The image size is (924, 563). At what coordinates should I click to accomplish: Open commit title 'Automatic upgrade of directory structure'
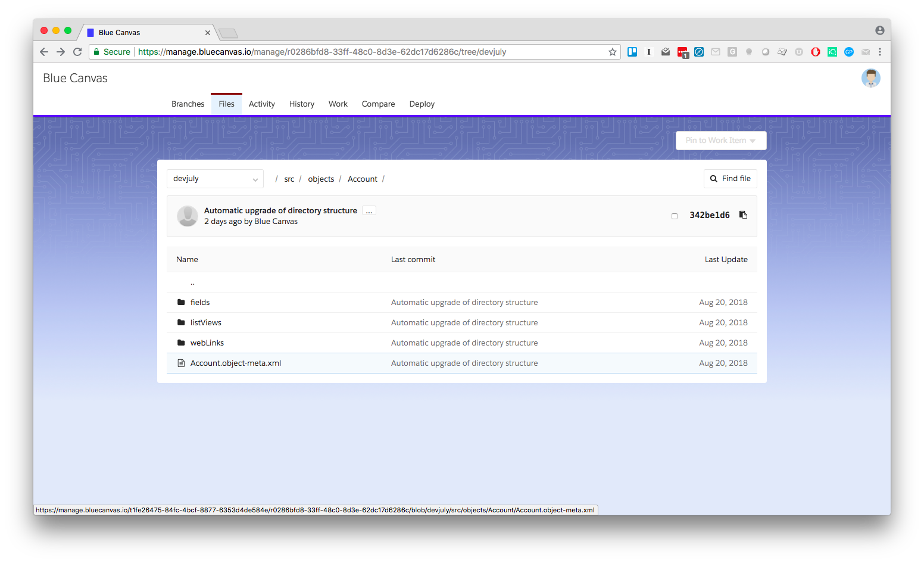(280, 211)
